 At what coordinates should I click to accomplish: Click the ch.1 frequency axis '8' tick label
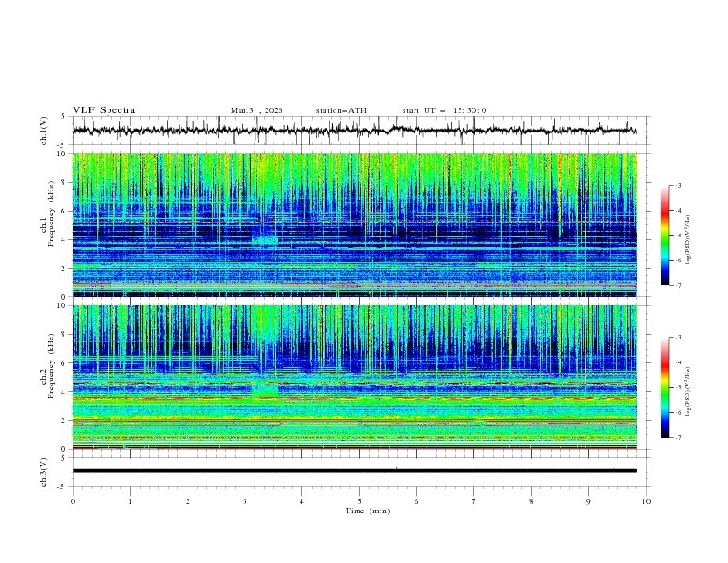click(64, 182)
